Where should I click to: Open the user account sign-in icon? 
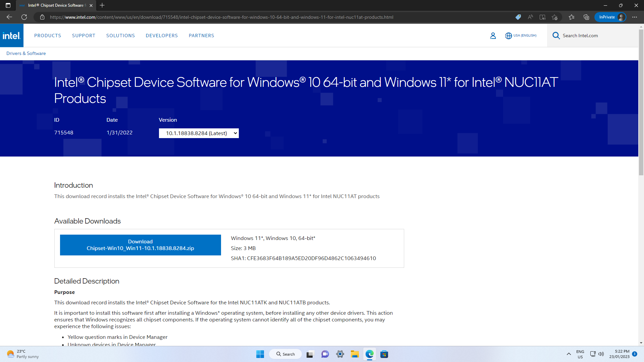[x=493, y=36]
